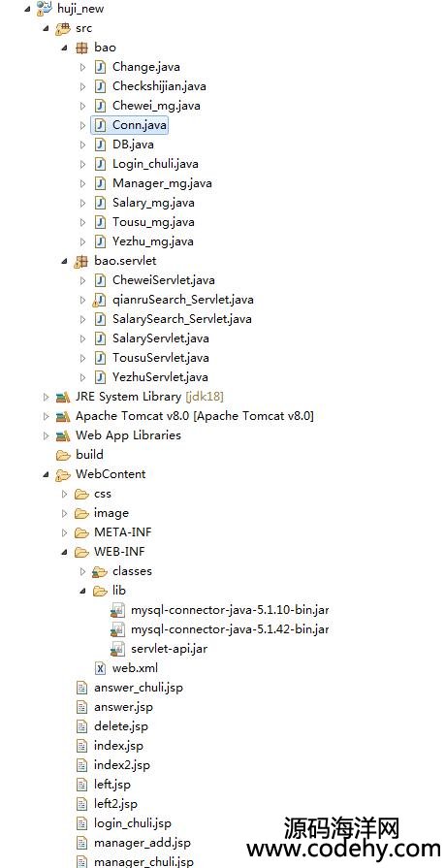Click the JRE System Library icon
This screenshot has height=868, width=445.
63,397
